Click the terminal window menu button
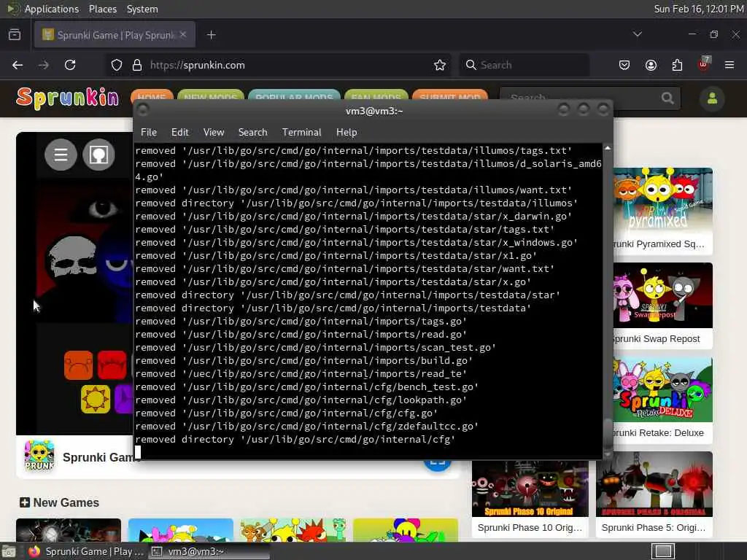Image resolution: width=747 pixels, height=560 pixels. click(142, 110)
